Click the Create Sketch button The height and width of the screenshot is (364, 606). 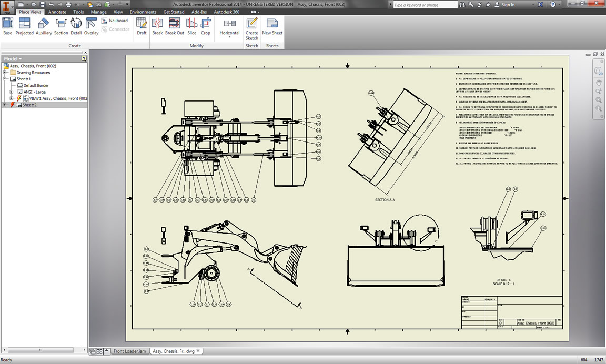click(252, 26)
